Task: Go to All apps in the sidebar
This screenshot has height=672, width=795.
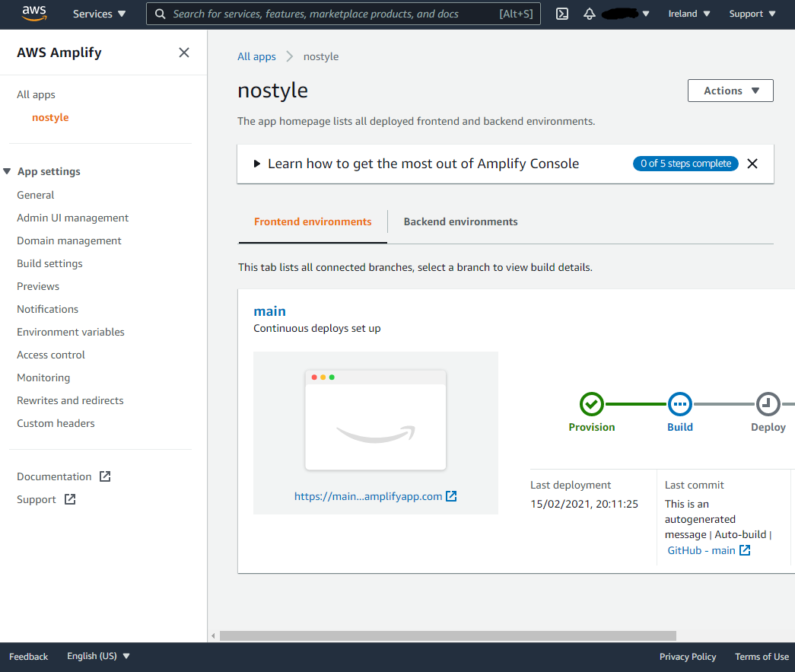Action: (x=36, y=95)
